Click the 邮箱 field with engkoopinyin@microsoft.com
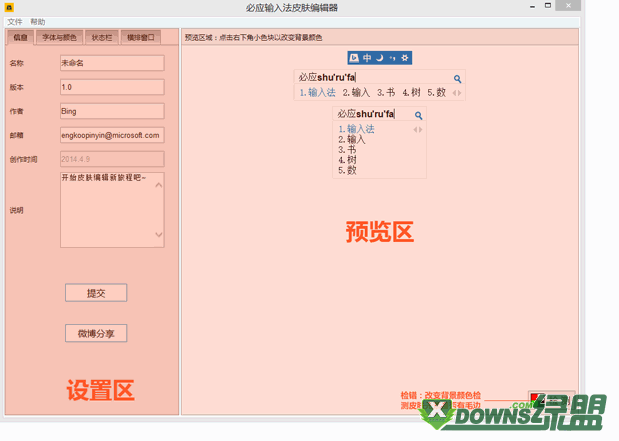 pos(112,135)
